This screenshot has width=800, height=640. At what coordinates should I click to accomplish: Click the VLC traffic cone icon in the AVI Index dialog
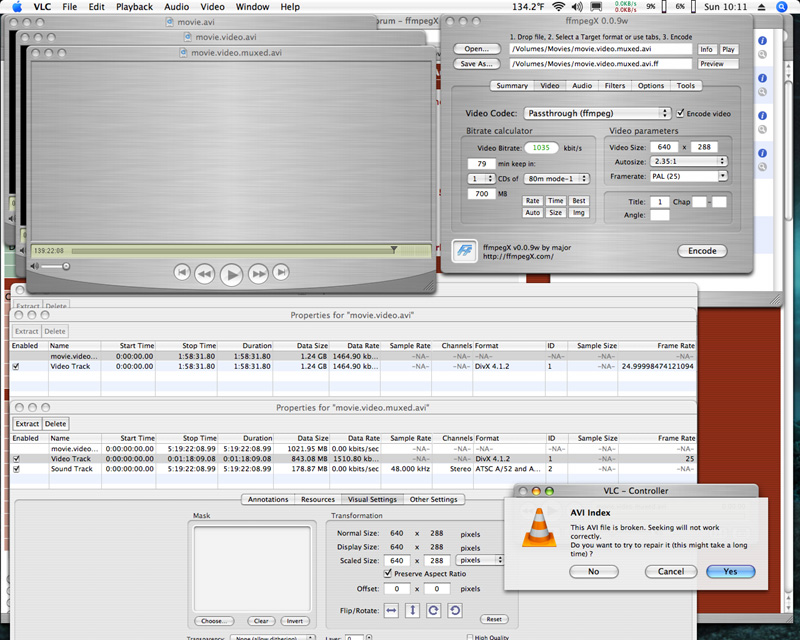point(539,528)
